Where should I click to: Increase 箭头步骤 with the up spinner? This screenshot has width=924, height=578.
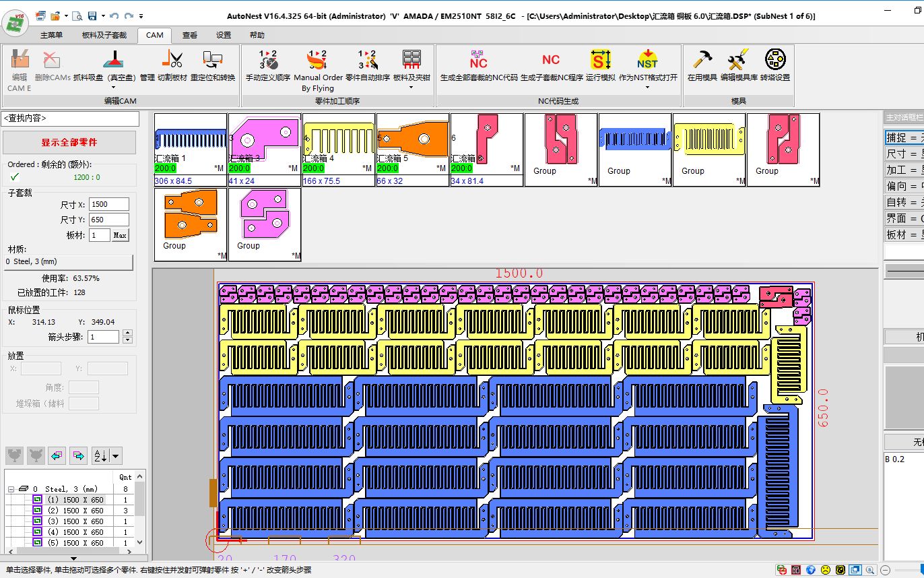[127, 333]
